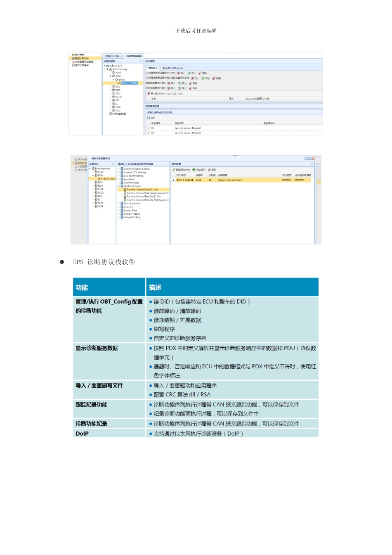Select BCU ECU icon in 诊断数据库 tree
392x555 pixels.
pyautogui.click(x=113, y=87)
